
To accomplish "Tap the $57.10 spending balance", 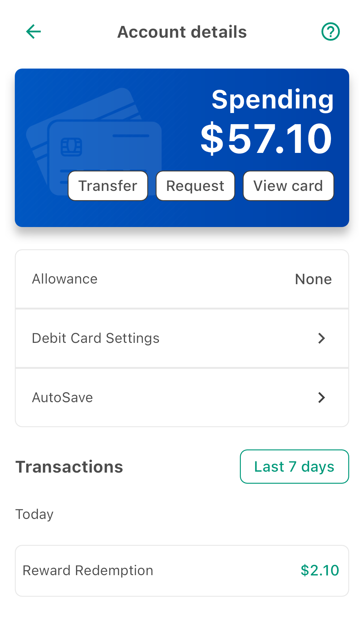I will pyautogui.click(x=266, y=138).
